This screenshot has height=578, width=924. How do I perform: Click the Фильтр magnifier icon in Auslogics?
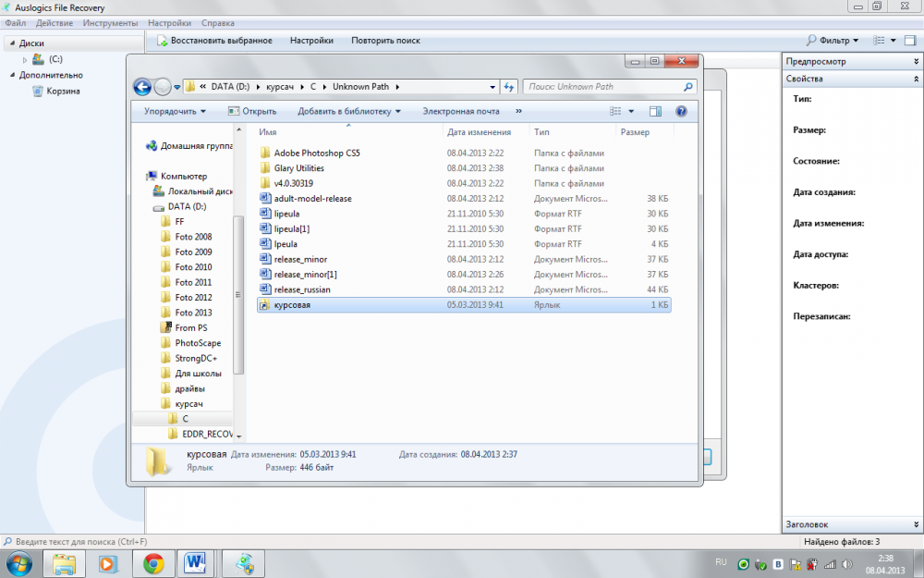(x=811, y=40)
